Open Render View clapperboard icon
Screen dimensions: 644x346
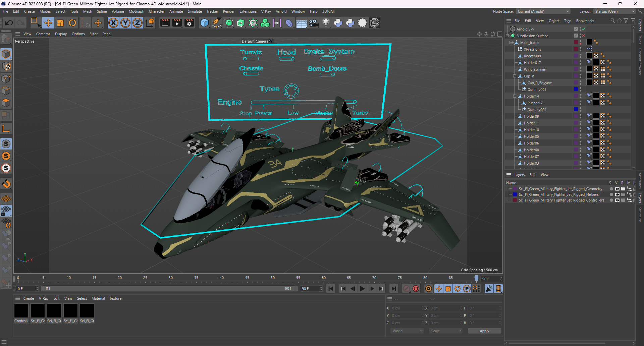pyautogui.click(x=165, y=23)
